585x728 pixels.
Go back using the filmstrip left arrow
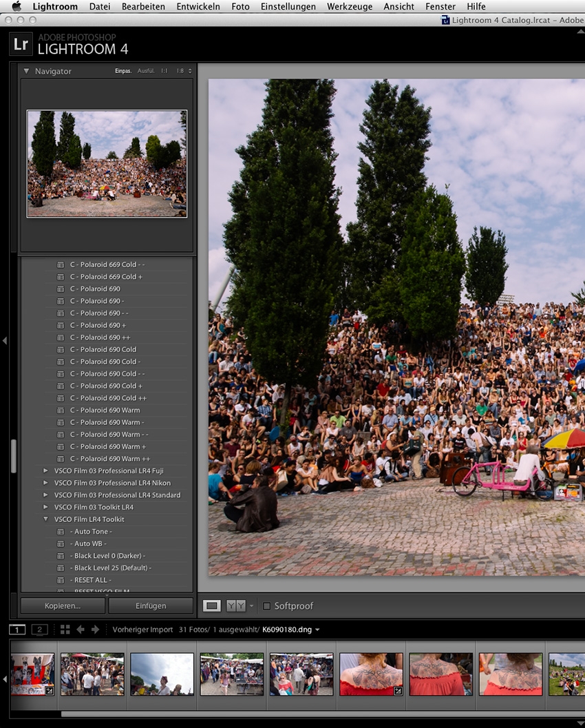point(81,630)
